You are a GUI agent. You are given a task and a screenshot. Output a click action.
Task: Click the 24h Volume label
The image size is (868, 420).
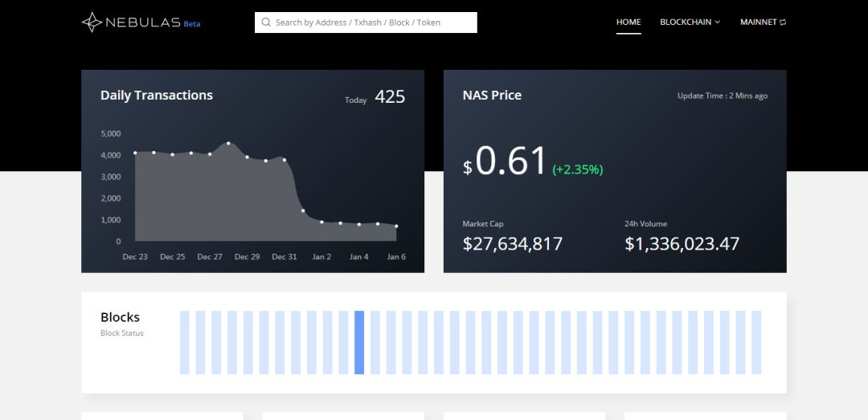click(x=645, y=224)
